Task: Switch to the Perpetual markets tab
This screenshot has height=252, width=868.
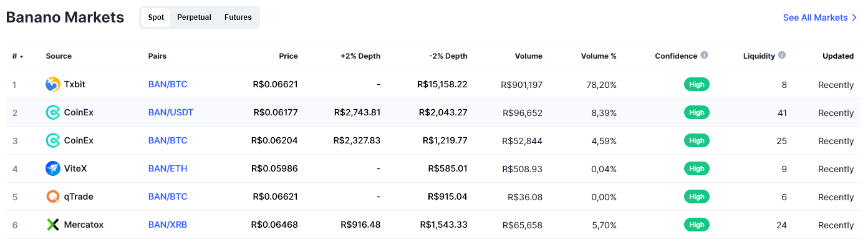Action: (194, 17)
